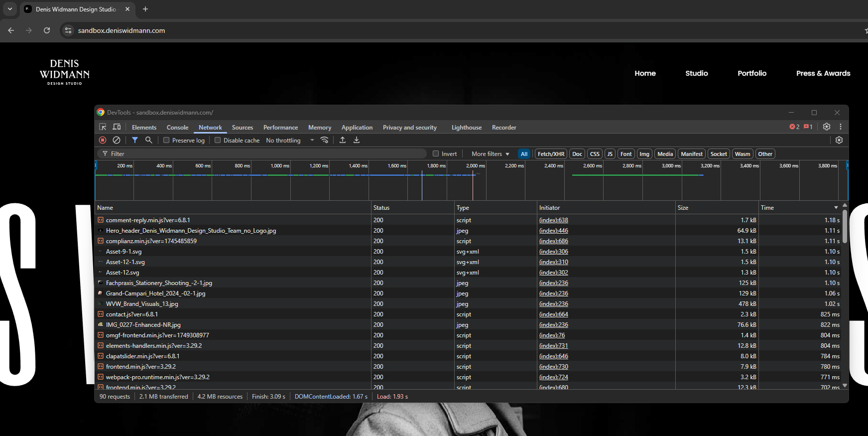
Task: Filter requests by Font
Action: (x=626, y=154)
